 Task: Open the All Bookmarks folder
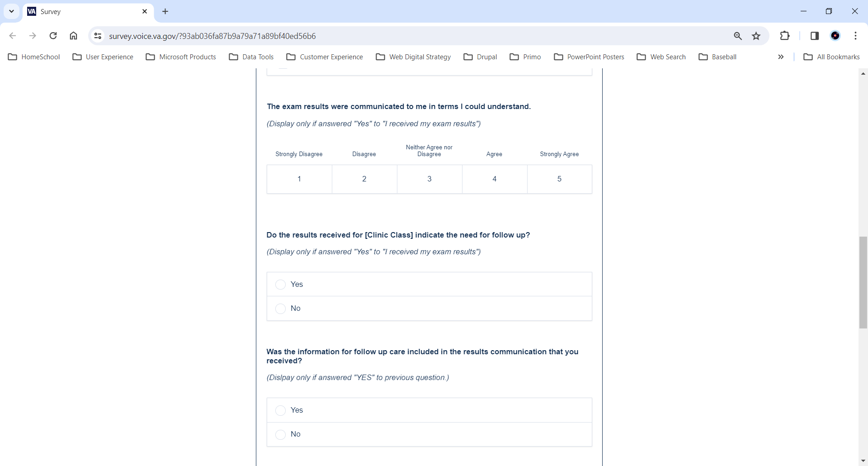(832, 57)
